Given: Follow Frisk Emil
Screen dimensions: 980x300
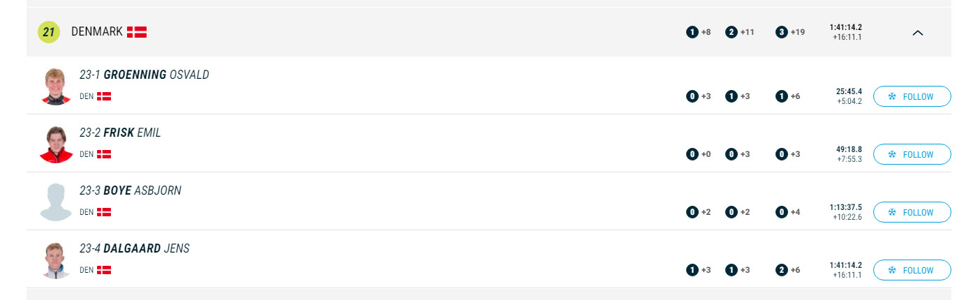Looking at the screenshot, I should (912, 154).
